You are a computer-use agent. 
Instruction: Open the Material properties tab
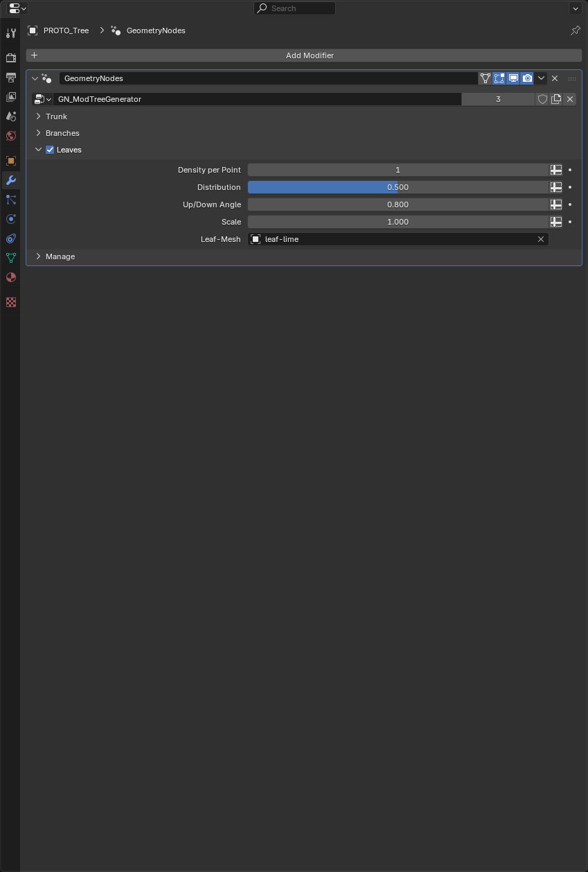click(x=10, y=277)
